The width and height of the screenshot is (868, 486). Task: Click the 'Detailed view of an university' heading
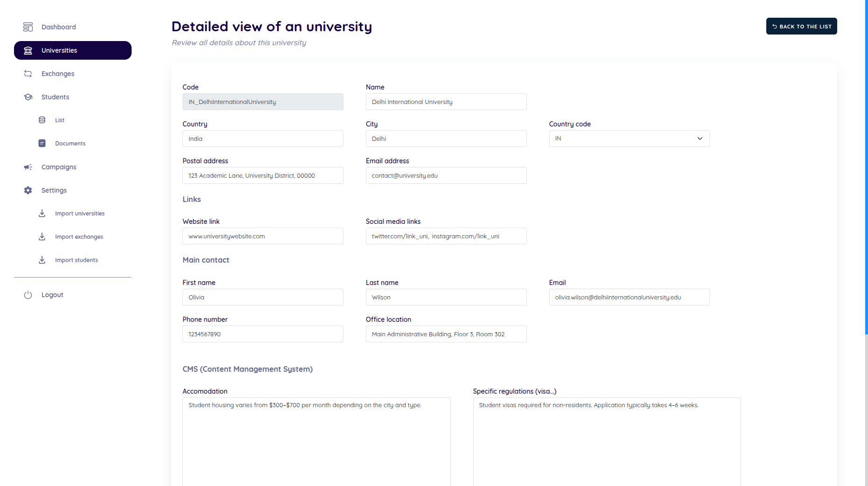coord(272,27)
